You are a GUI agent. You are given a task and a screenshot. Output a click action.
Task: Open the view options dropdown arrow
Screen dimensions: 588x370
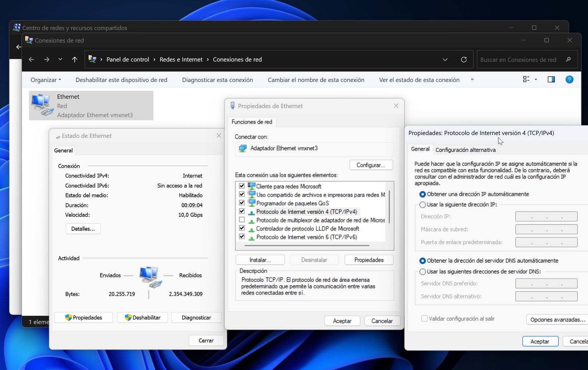click(536, 79)
